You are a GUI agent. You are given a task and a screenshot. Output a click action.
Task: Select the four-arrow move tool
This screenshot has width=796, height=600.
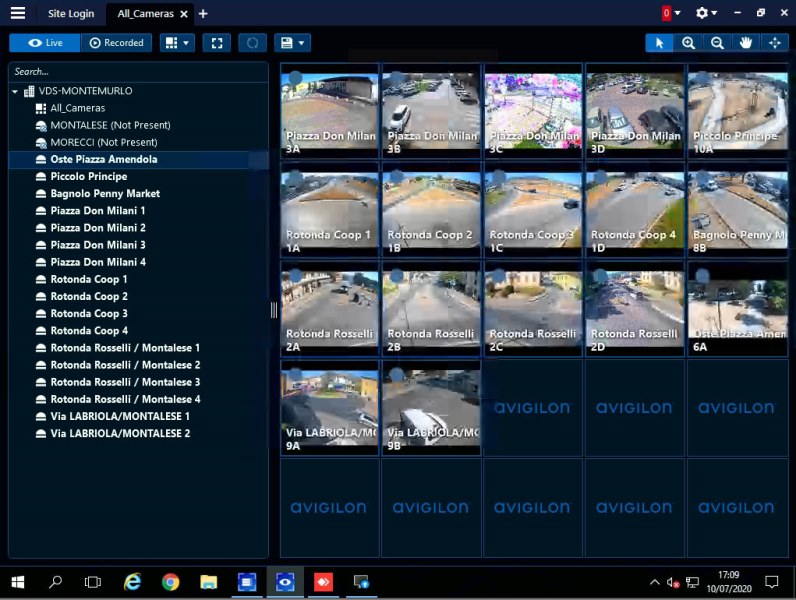(774, 43)
